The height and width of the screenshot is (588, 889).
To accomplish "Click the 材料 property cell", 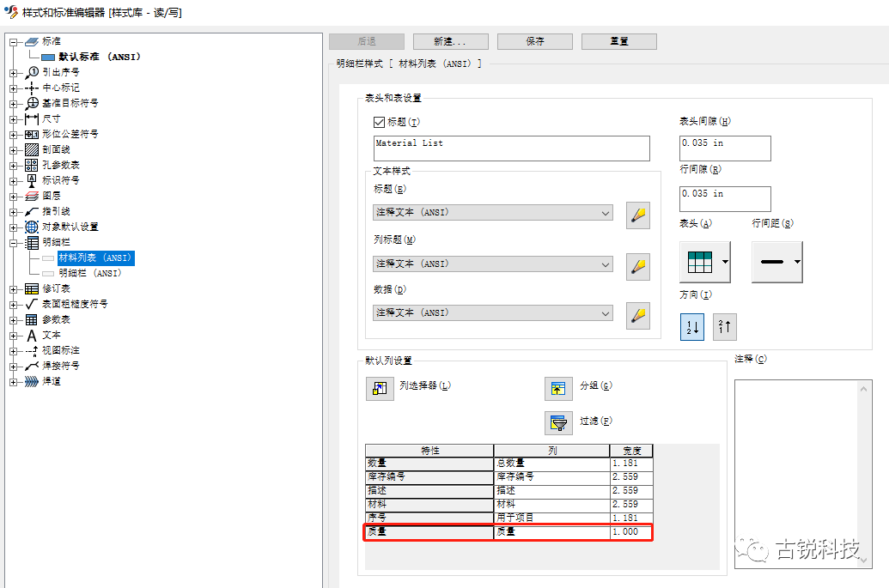I will point(429,504).
